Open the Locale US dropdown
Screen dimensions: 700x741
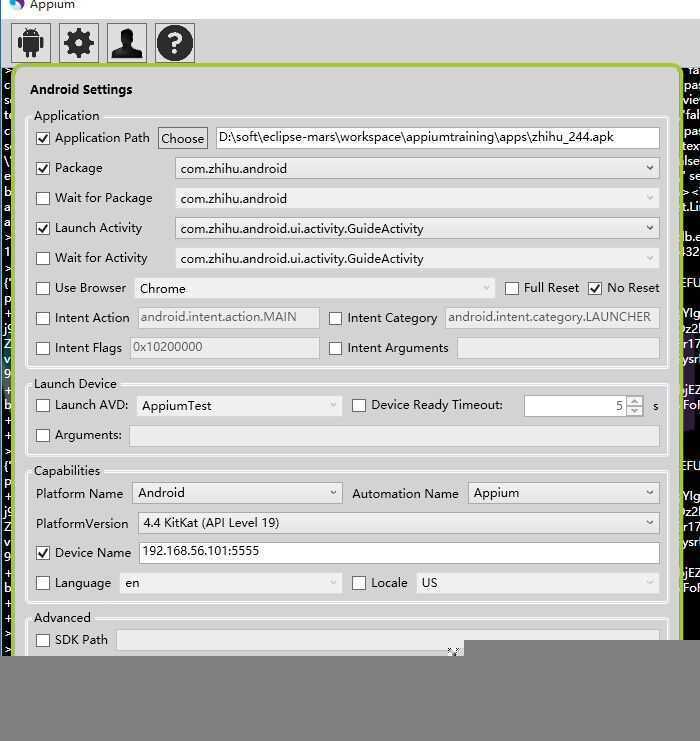coord(538,583)
